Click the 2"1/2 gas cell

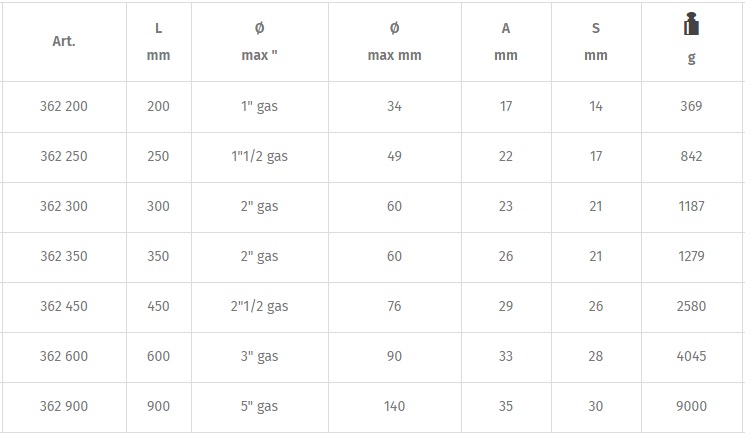pos(259,306)
